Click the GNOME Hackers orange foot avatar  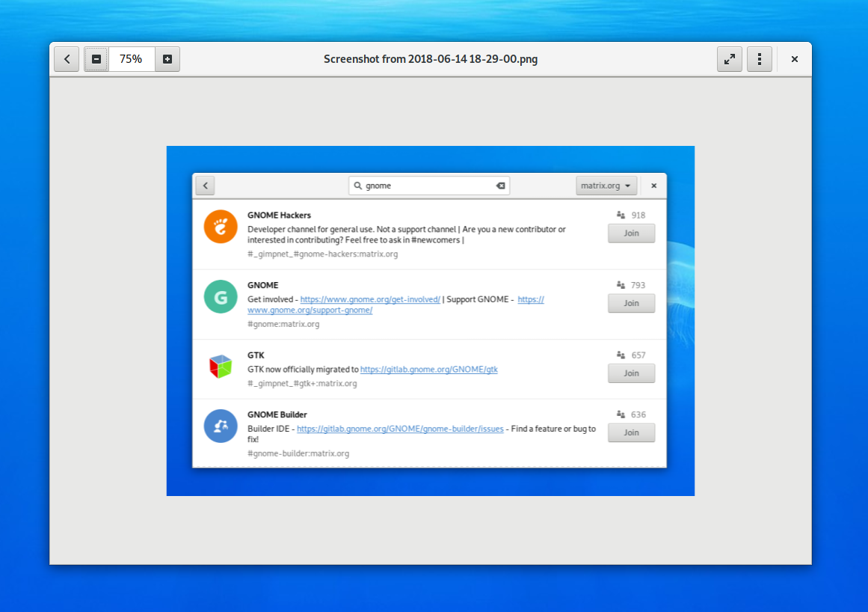(x=221, y=227)
